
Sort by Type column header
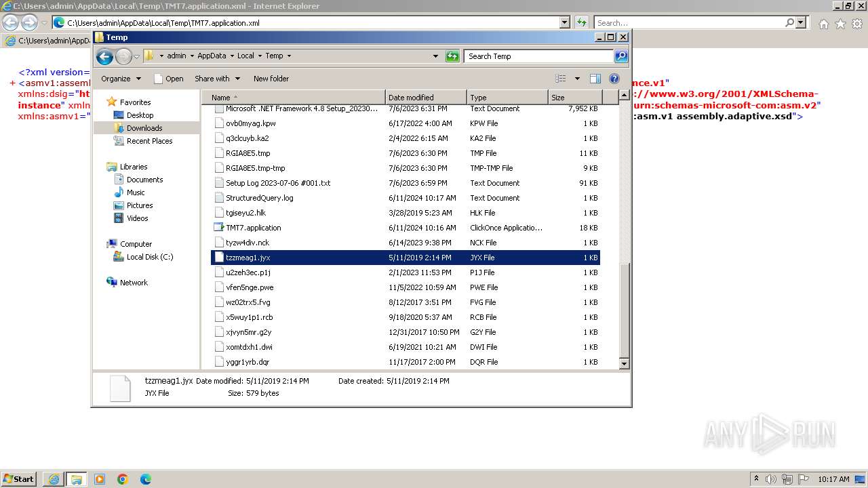tap(507, 98)
